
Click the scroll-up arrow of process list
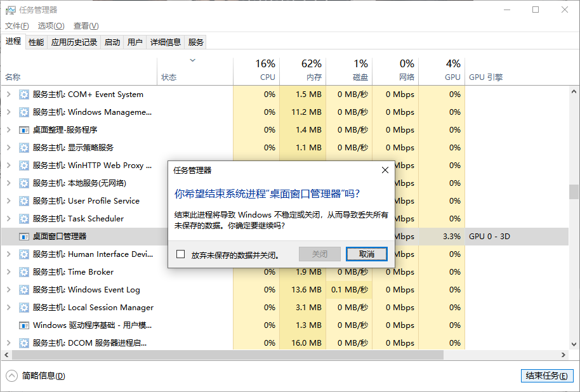pos(574,91)
